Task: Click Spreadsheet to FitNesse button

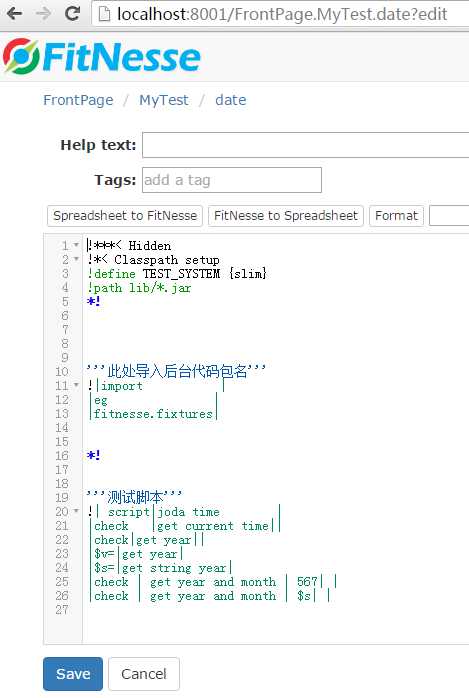Action: (x=125, y=216)
